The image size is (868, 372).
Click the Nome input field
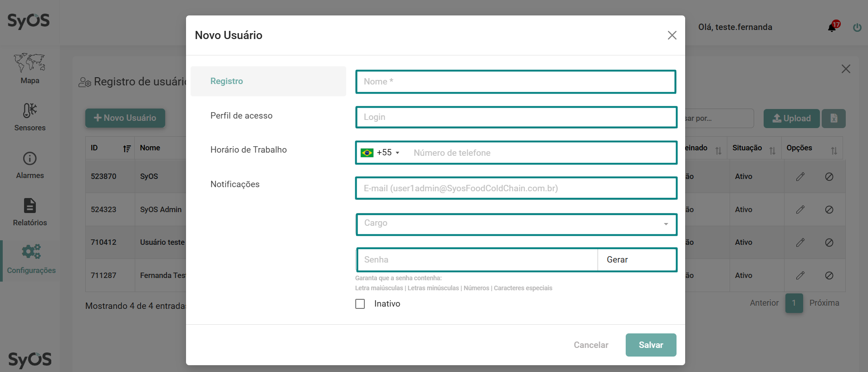coord(516,82)
